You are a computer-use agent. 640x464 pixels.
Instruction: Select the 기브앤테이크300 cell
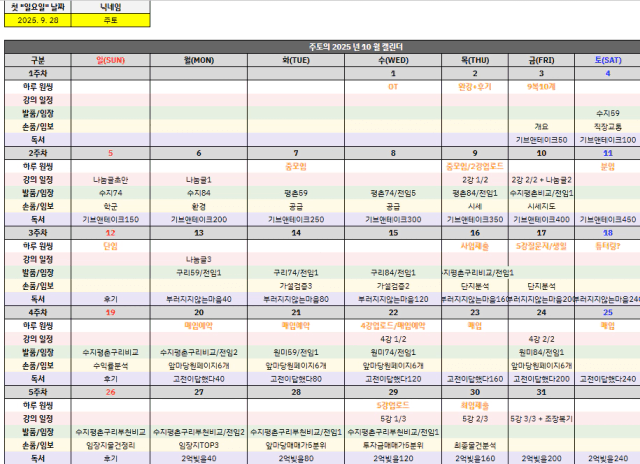(x=393, y=219)
